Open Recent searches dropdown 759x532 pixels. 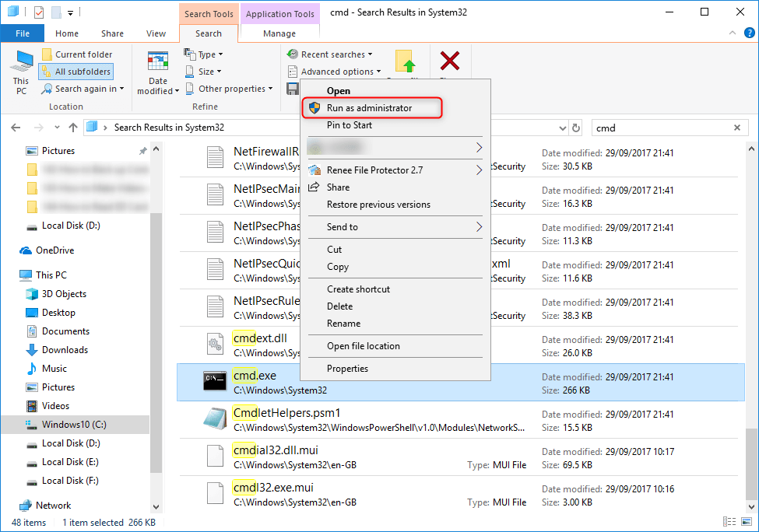tap(330, 54)
